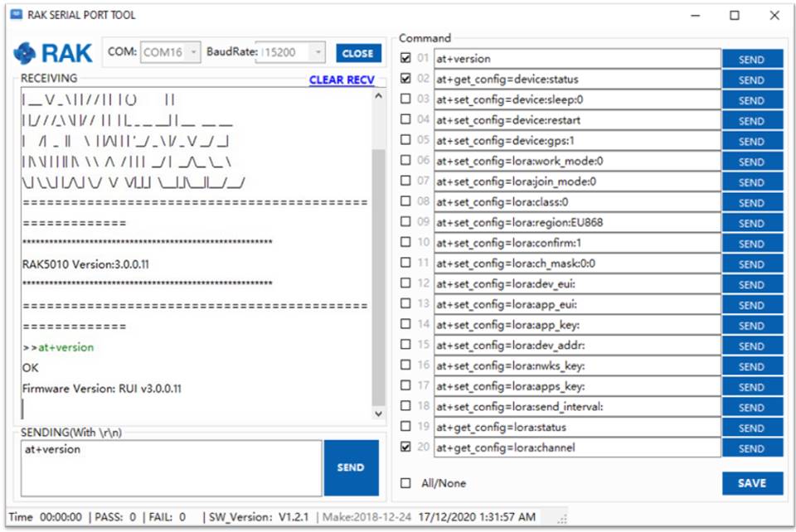Click the OK response line
The width and height of the screenshot is (796, 532).
point(30,368)
